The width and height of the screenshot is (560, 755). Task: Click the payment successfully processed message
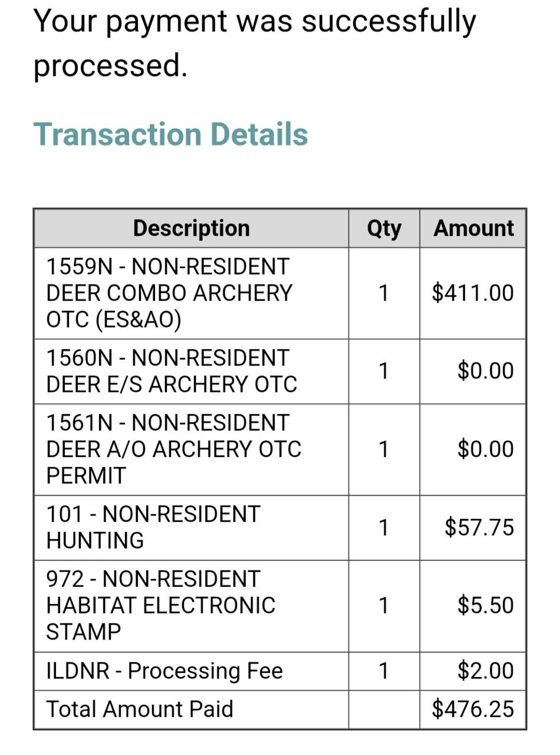(255, 42)
